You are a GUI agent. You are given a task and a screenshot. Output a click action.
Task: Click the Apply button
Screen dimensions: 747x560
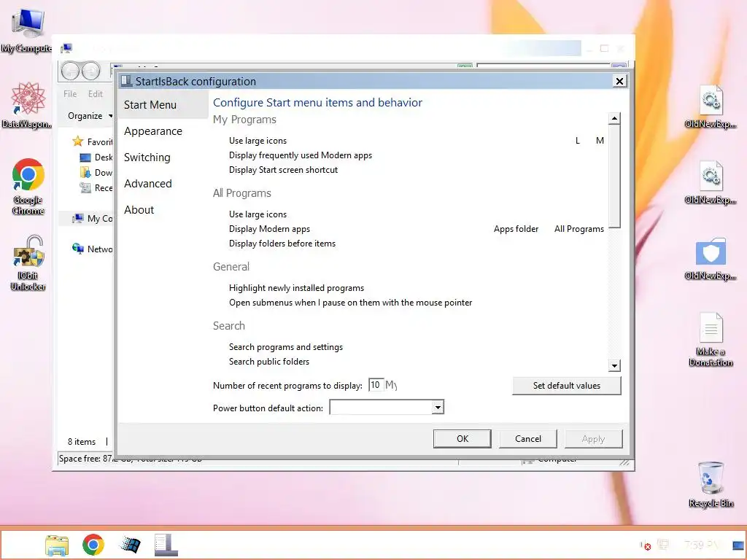[593, 438]
